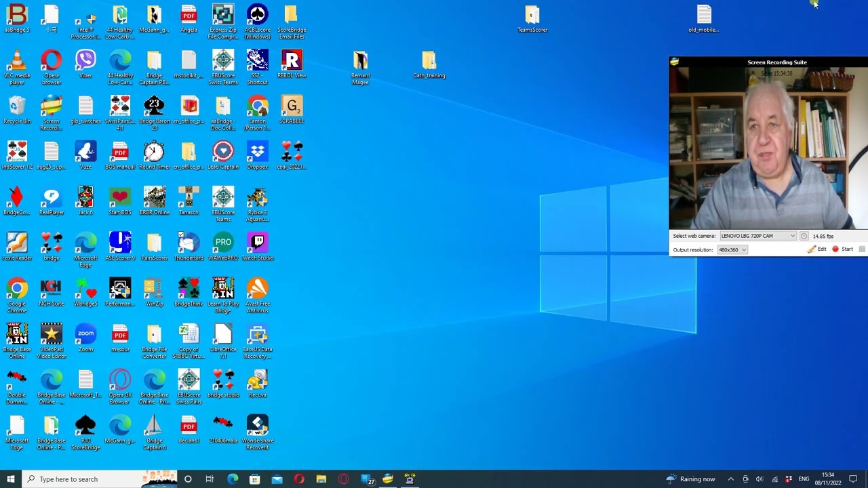Open VideoPad Video Editor icon

(52, 341)
